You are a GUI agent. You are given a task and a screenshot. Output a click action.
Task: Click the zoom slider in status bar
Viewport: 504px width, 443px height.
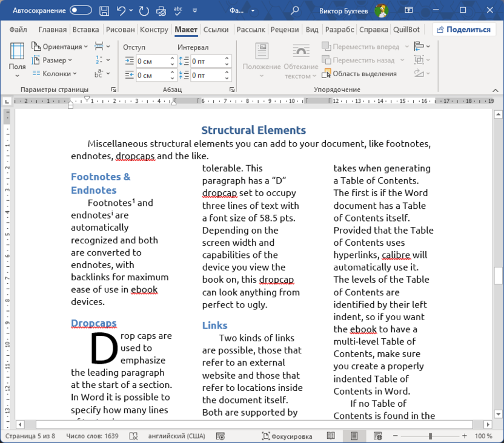pos(430,436)
